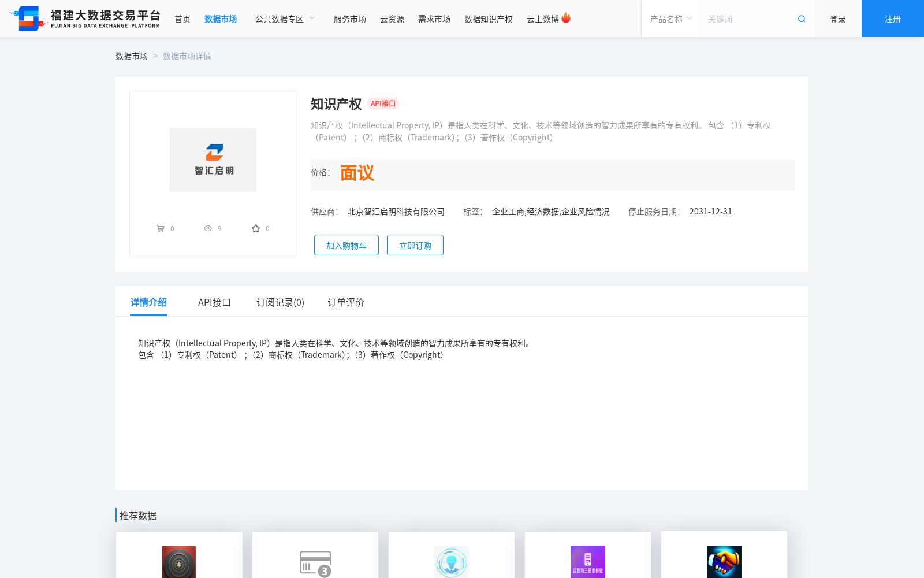Viewport: 924px width, 578px height.
Task: Switch to the API接口 tab
Action: (x=214, y=302)
